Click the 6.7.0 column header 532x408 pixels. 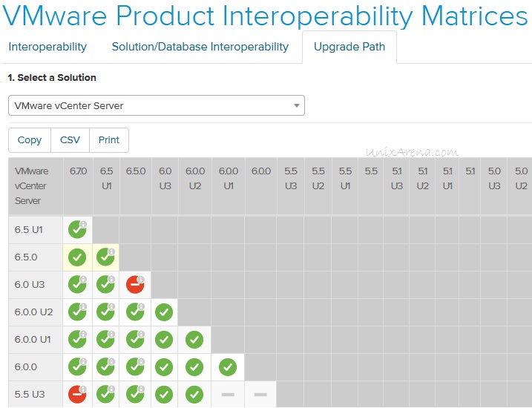coord(78,186)
